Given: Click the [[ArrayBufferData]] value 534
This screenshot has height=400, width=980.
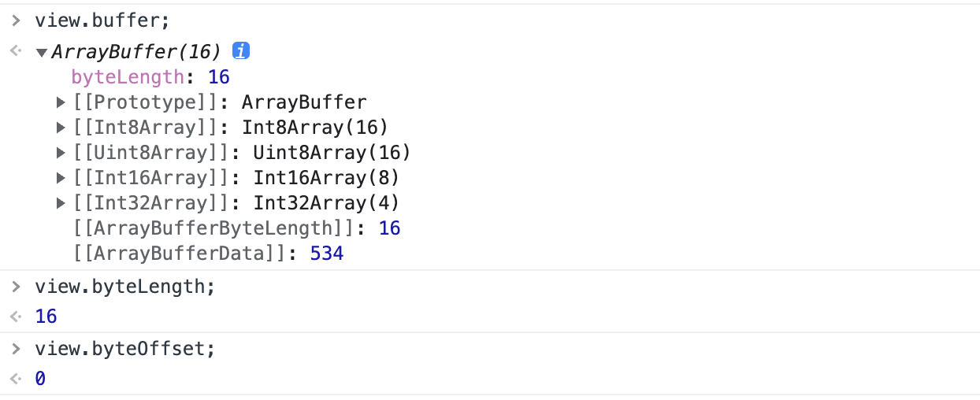Looking at the screenshot, I should [327, 254].
